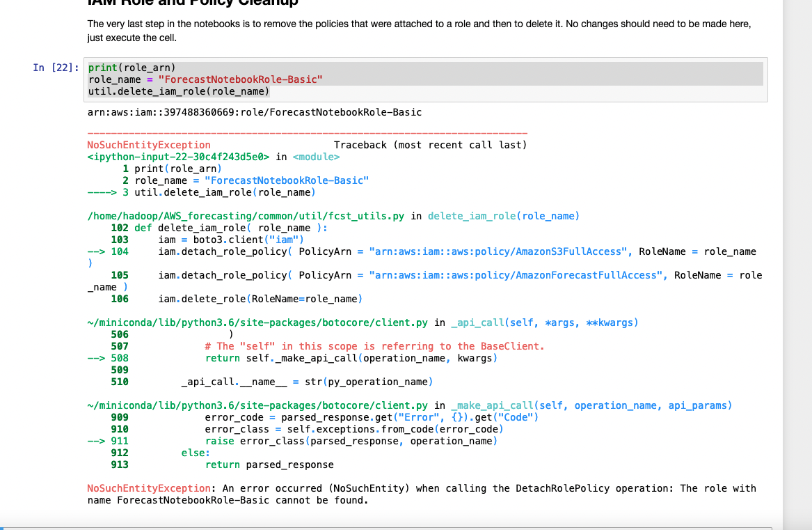Select the printed role ARN output text

pos(254,112)
